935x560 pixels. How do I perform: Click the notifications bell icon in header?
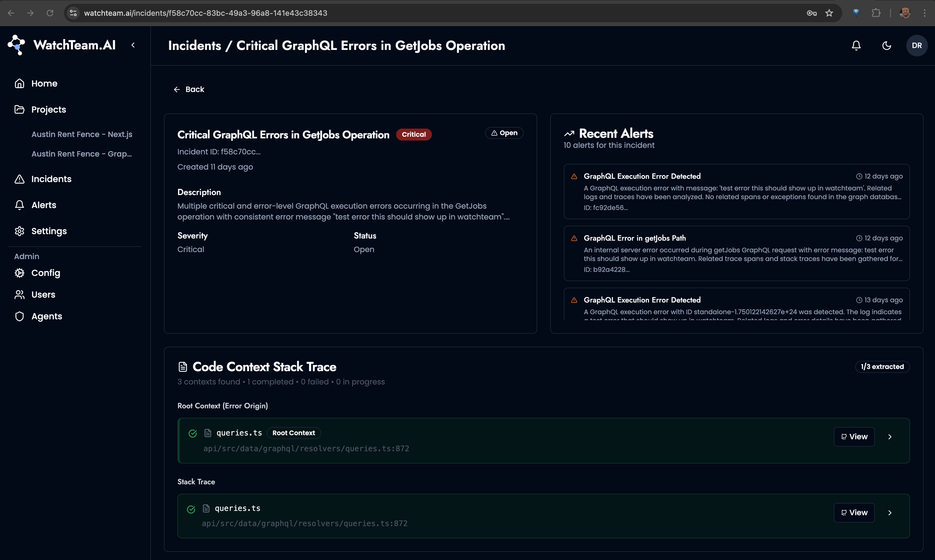[x=856, y=46]
